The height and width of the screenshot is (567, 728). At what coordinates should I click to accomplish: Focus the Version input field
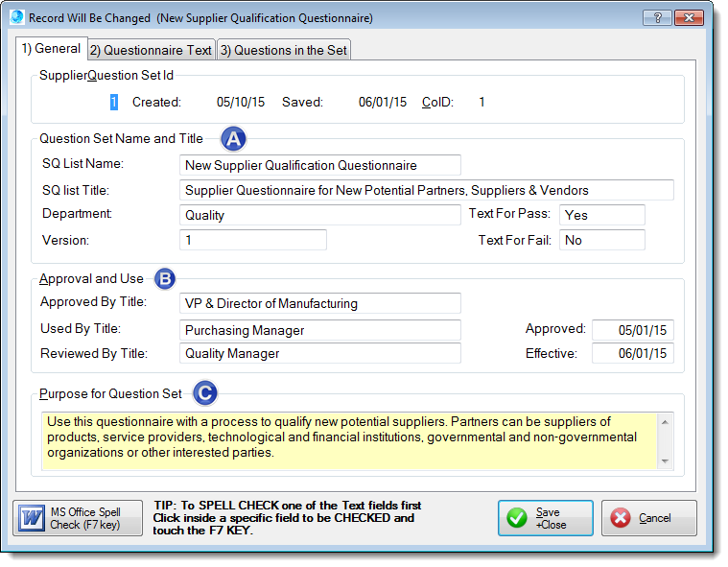tap(252, 240)
